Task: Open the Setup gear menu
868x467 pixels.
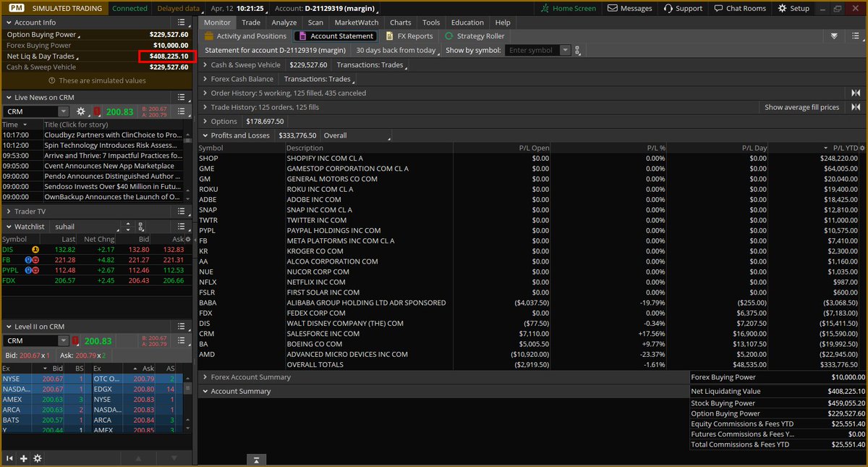Action: pyautogui.click(x=793, y=9)
